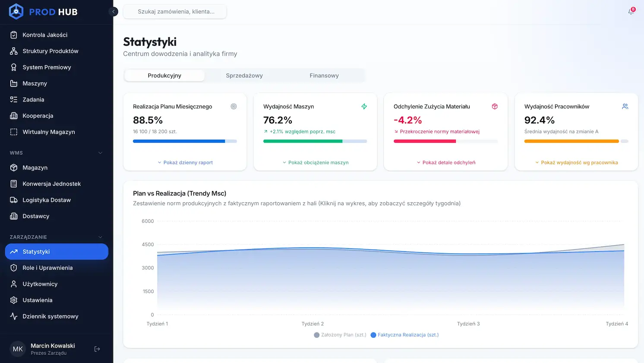The image size is (644, 363).
Task: Click the Logistyka Dostaw truck icon
Action: [x=14, y=200]
